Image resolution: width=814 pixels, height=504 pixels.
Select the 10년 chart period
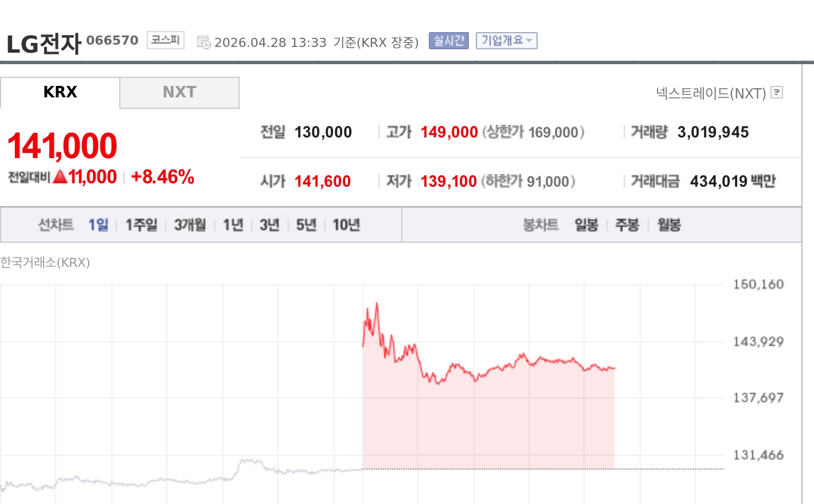345,225
